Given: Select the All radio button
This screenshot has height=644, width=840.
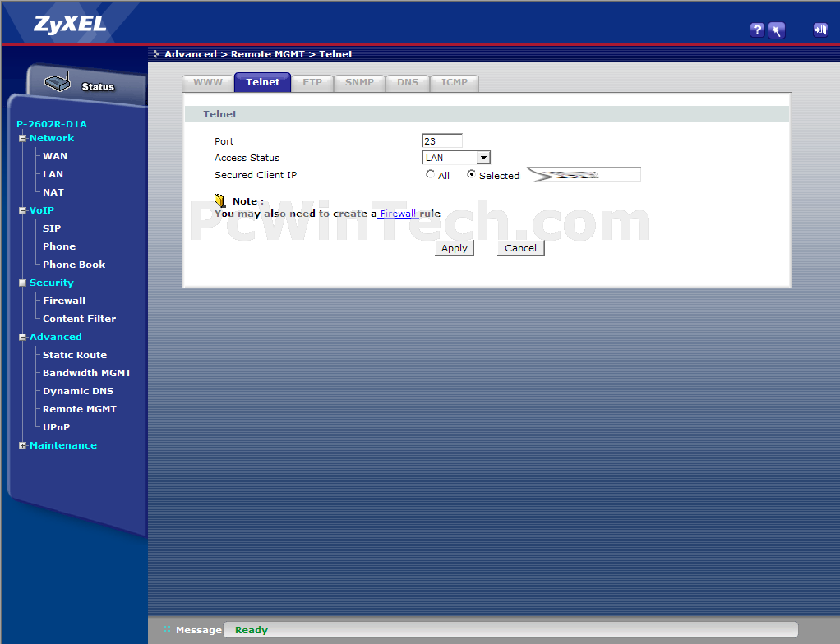Looking at the screenshot, I should pyautogui.click(x=430, y=174).
